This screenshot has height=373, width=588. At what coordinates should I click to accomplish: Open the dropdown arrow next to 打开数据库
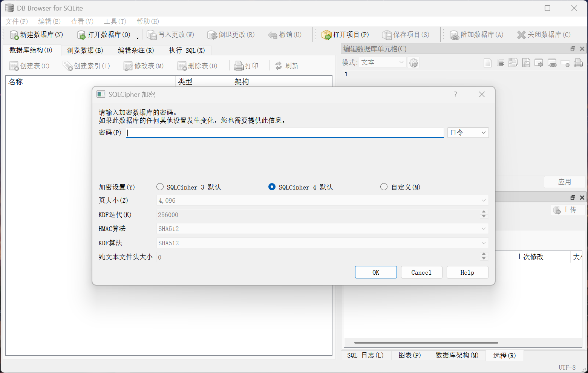(x=138, y=38)
